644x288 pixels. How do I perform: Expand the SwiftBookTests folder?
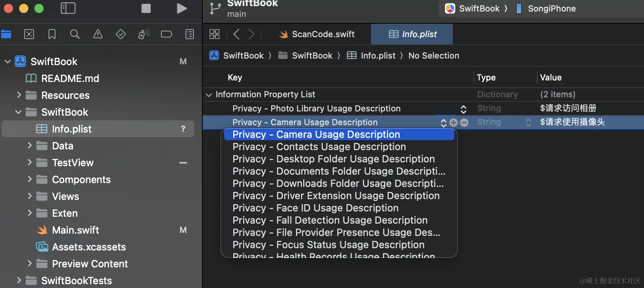[19, 280]
